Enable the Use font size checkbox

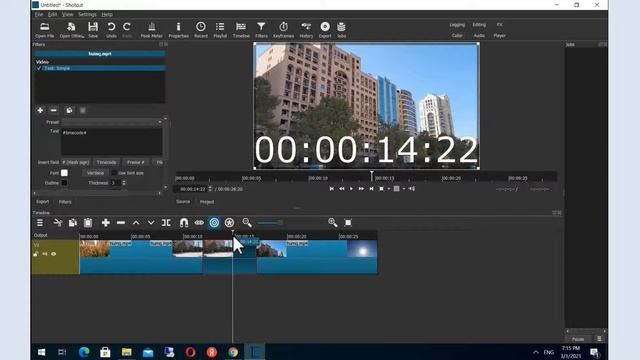pos(114,173)
